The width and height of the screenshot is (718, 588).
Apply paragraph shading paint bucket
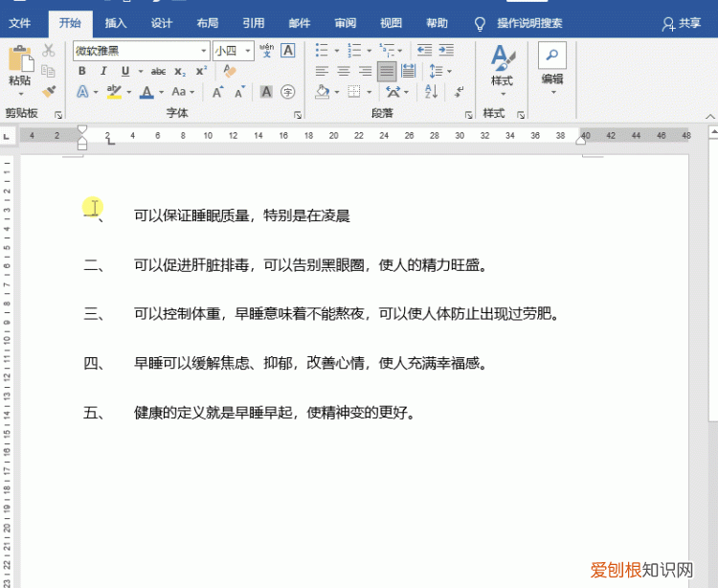tap(323, 92)
